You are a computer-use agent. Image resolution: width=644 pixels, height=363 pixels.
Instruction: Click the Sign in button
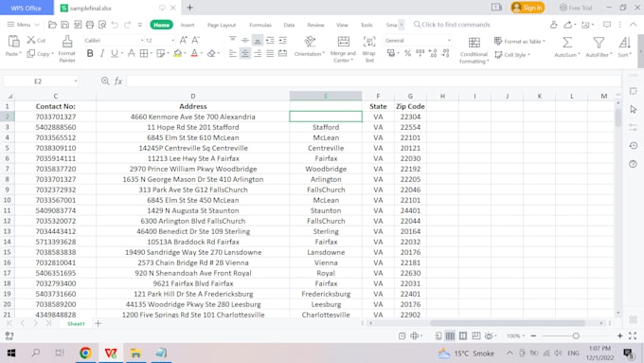point(528,8)
